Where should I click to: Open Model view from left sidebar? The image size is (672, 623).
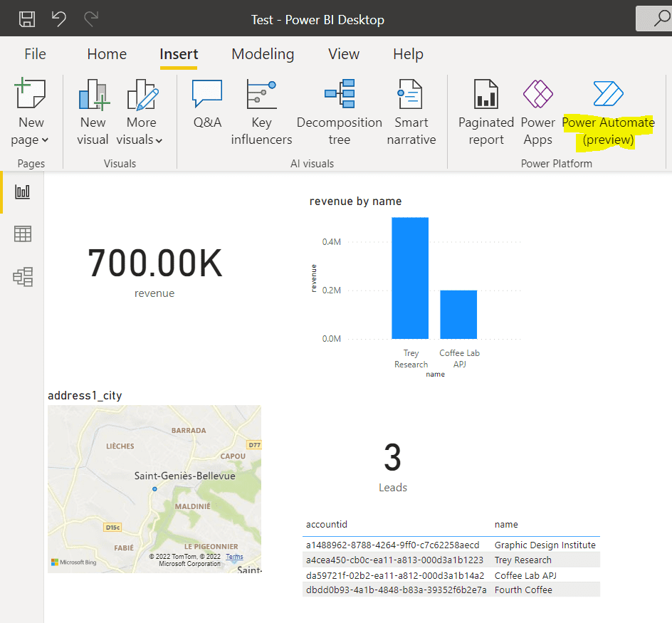22,276
